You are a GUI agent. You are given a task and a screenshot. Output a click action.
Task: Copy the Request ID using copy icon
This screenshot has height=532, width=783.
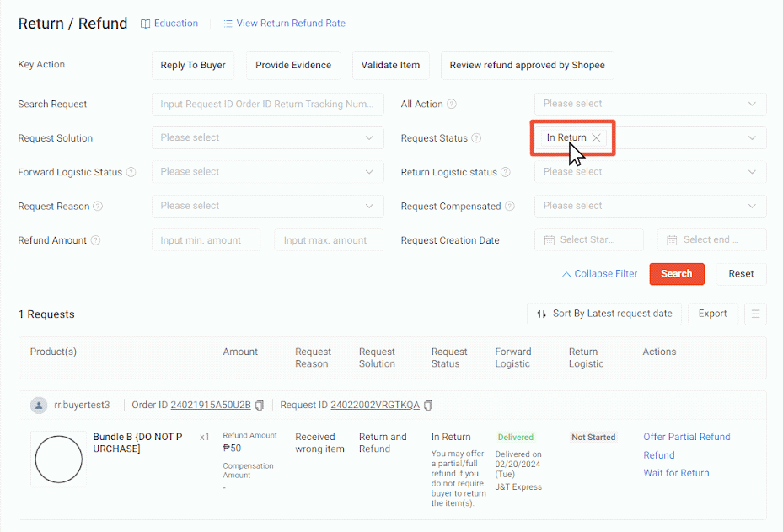click(x=428, y=406)
